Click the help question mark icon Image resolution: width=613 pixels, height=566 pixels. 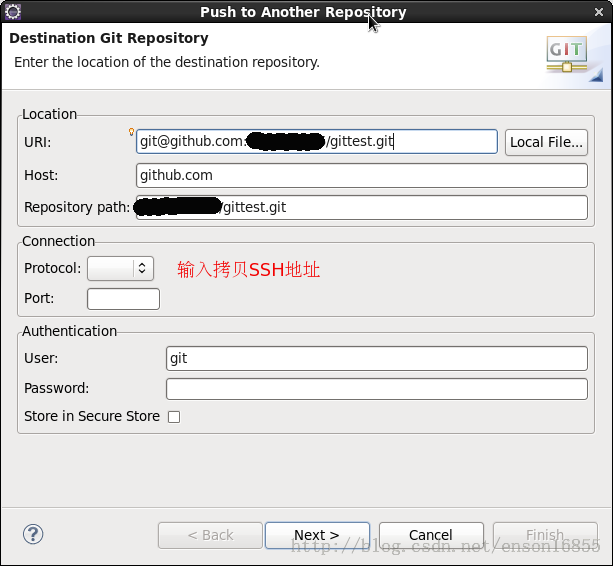click(33, 534)
